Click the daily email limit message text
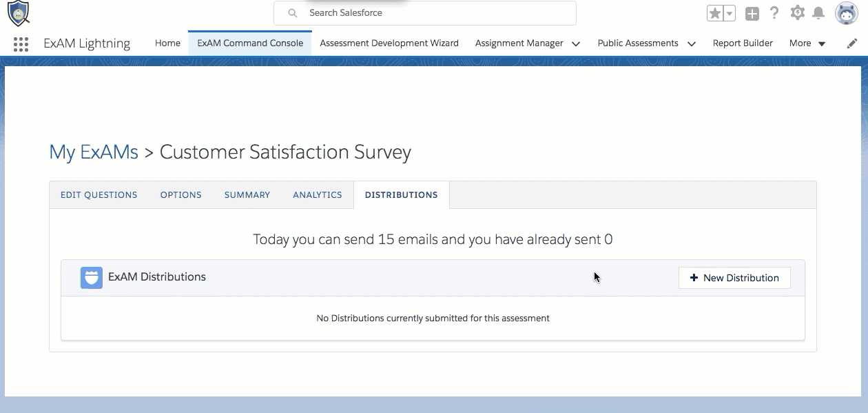Viewport: 868px width, 413px height. click(x=433, y=240)
